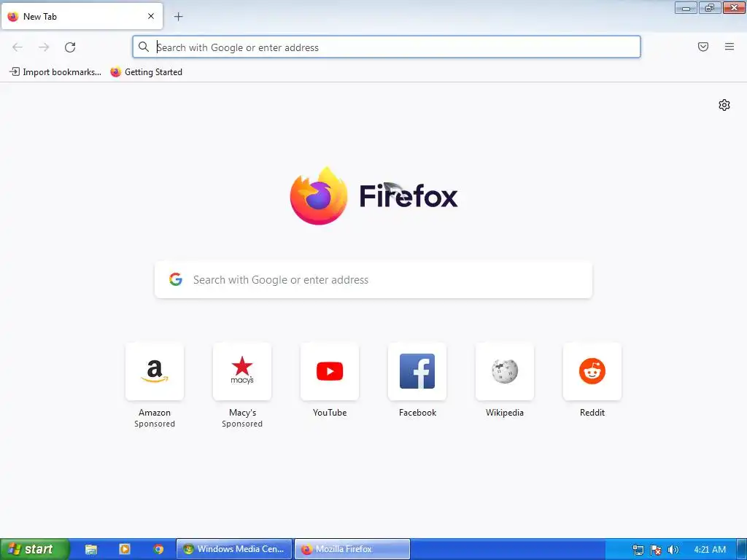The width and height of the screenshot is (747, 560).
Task: Click the network tray icon
Action: pyautogui.click(x=638, y=550)
